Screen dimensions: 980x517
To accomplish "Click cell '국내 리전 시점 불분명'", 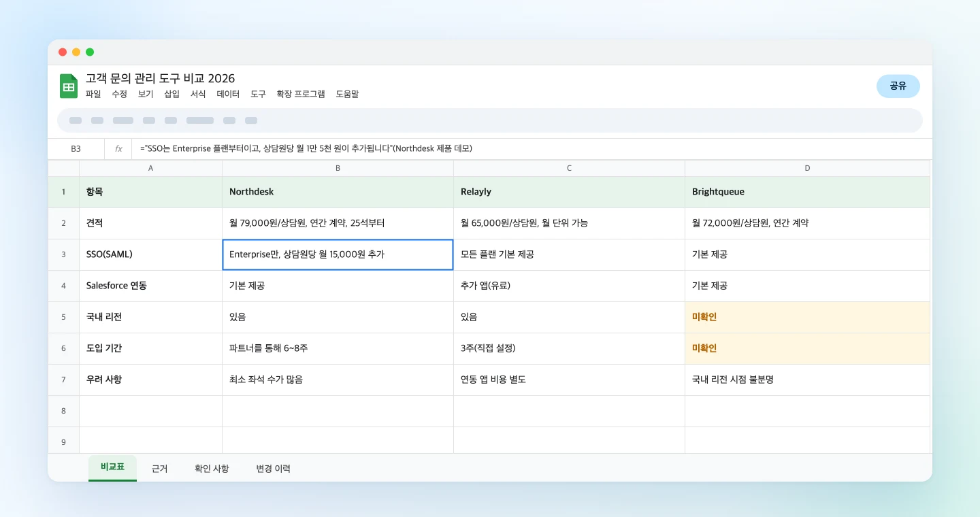I will (x=807, y=380).
